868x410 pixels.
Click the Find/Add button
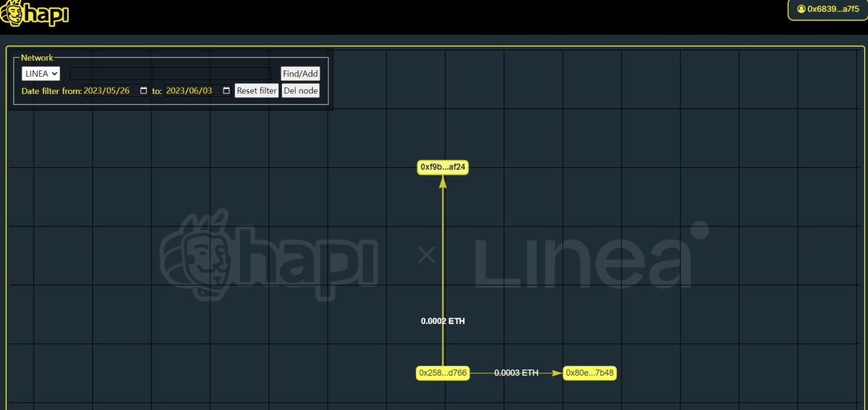300,74
